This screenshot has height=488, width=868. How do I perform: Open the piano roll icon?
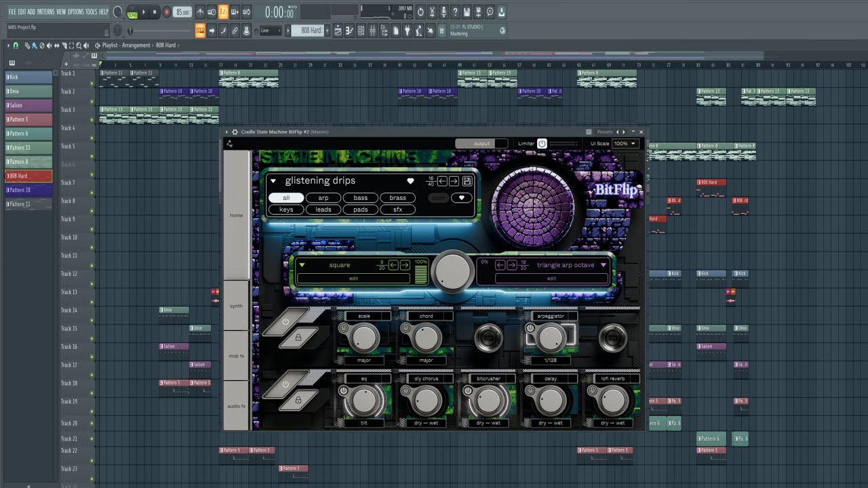click(x=349, y=30)
